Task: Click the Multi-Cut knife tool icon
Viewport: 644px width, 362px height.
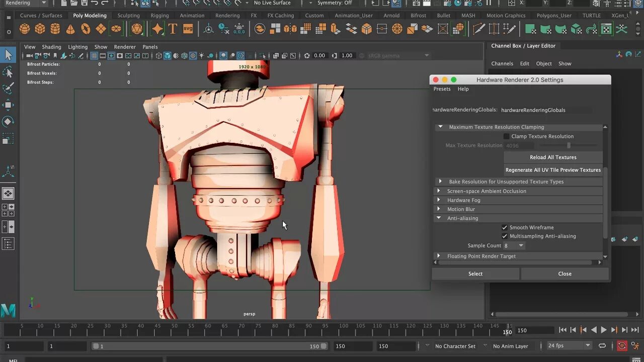Action: [x=478, y=29]
